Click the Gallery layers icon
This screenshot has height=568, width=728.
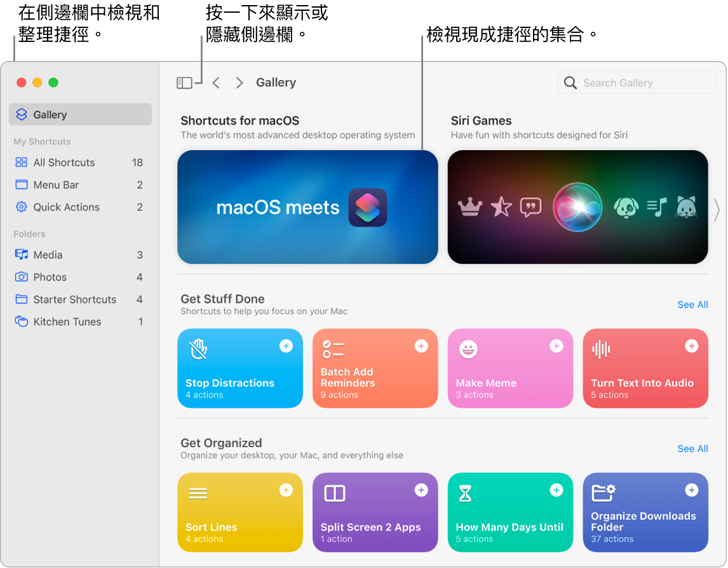[22, 114]
